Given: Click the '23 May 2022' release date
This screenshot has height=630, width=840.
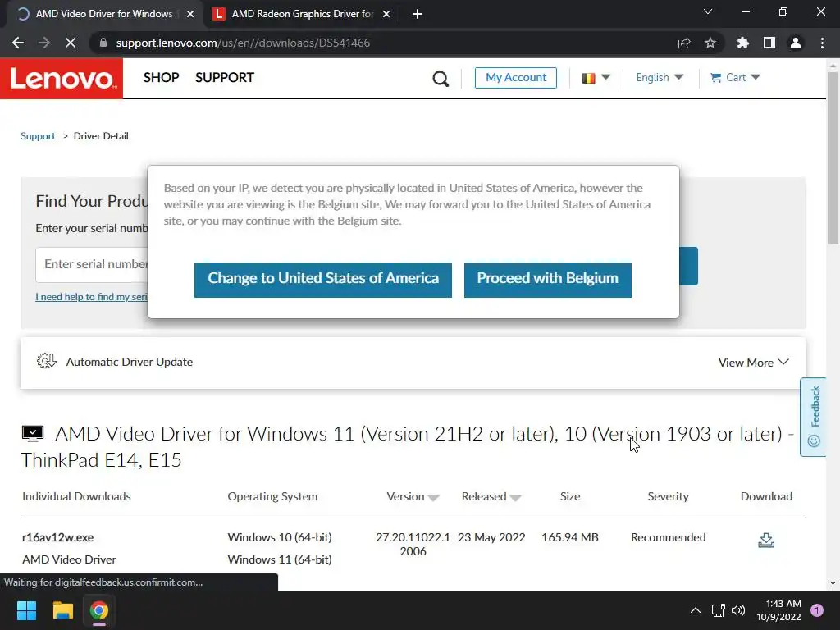Looking at the screenshot, I should pyautogui.click(x=491, y=537).
